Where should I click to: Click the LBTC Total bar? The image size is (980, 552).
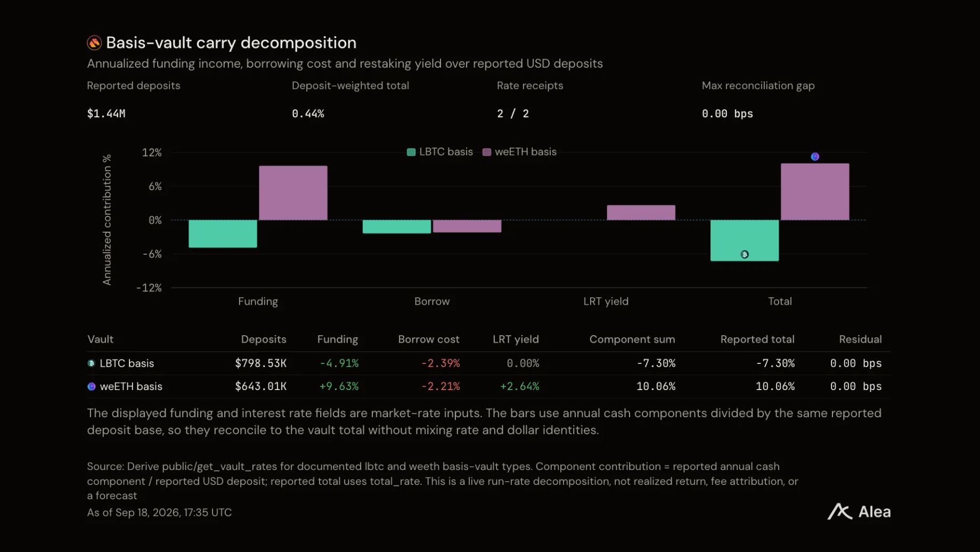(745, 240)
